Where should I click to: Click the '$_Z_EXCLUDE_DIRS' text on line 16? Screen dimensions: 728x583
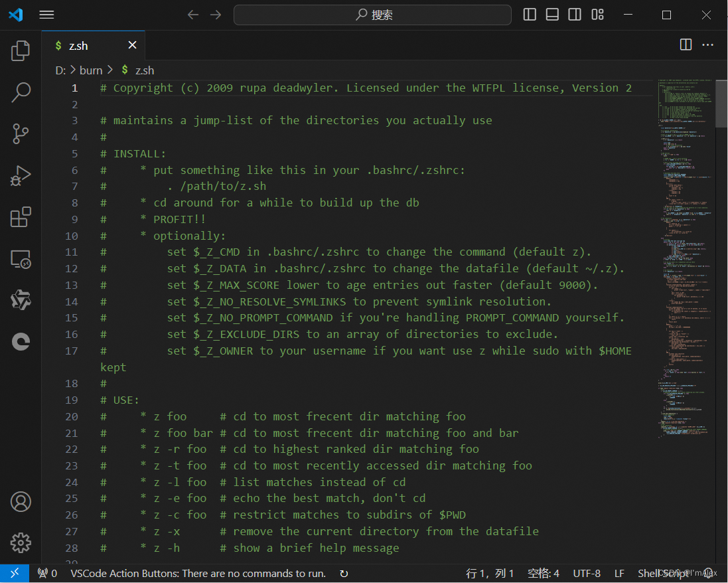coord(246,335)
